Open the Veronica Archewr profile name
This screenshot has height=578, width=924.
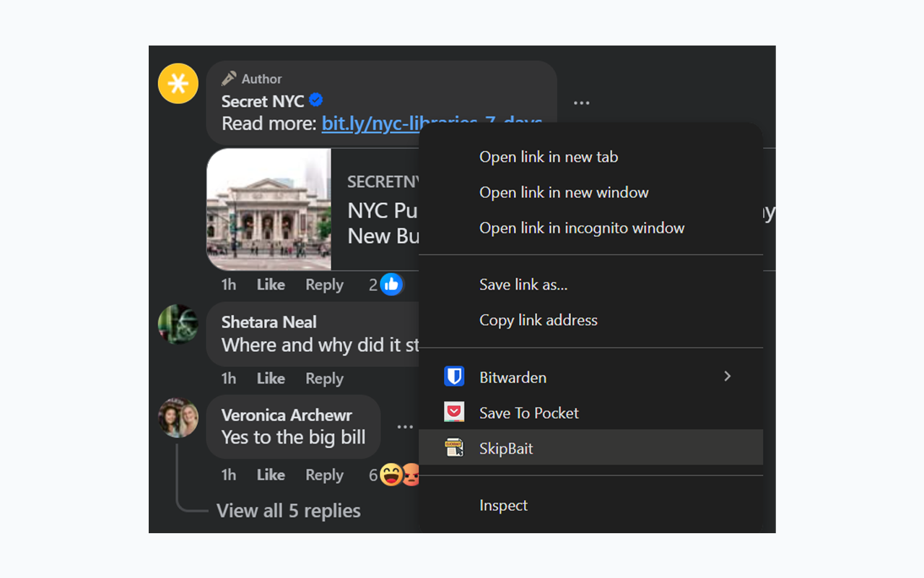coord(287,415)
